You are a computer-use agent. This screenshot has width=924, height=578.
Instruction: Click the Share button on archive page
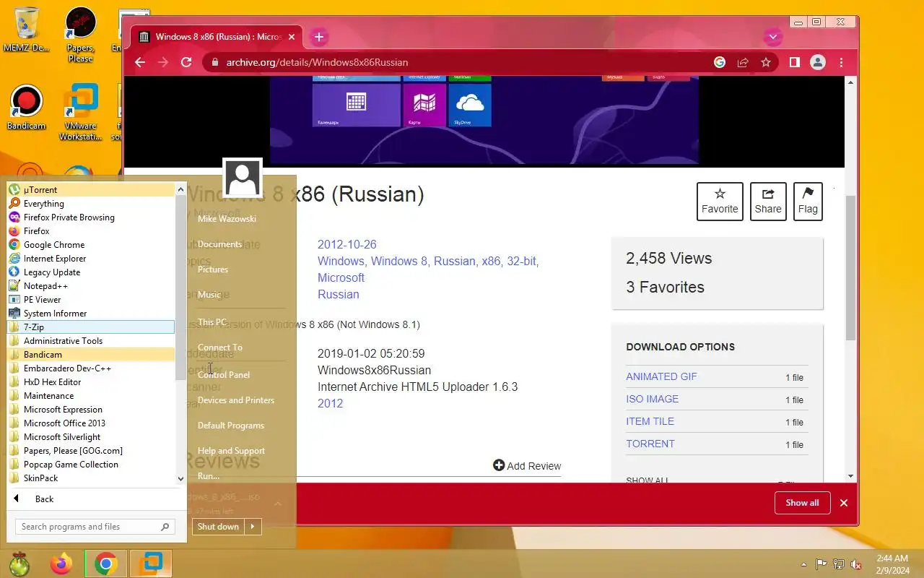point(768,202)
